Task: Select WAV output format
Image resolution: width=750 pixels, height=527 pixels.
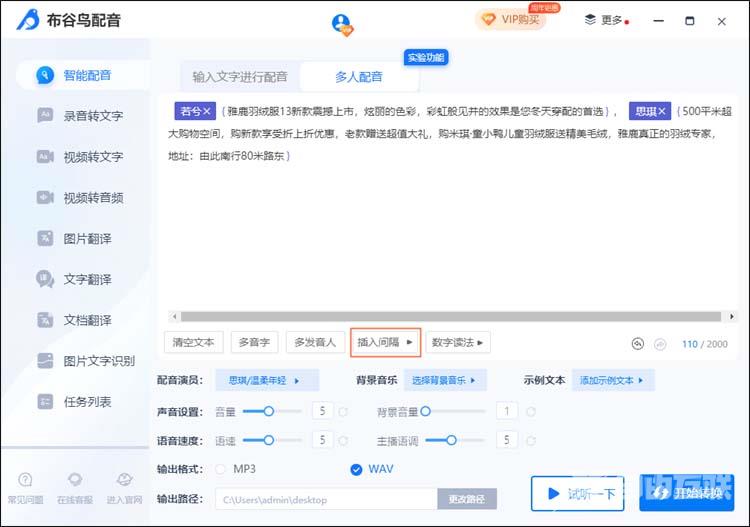Action: click(356, 470)
